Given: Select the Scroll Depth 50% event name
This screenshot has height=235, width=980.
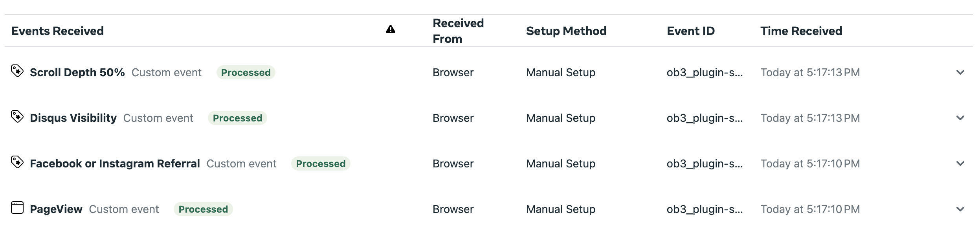Looking at the screenshot, I should 77,72.
